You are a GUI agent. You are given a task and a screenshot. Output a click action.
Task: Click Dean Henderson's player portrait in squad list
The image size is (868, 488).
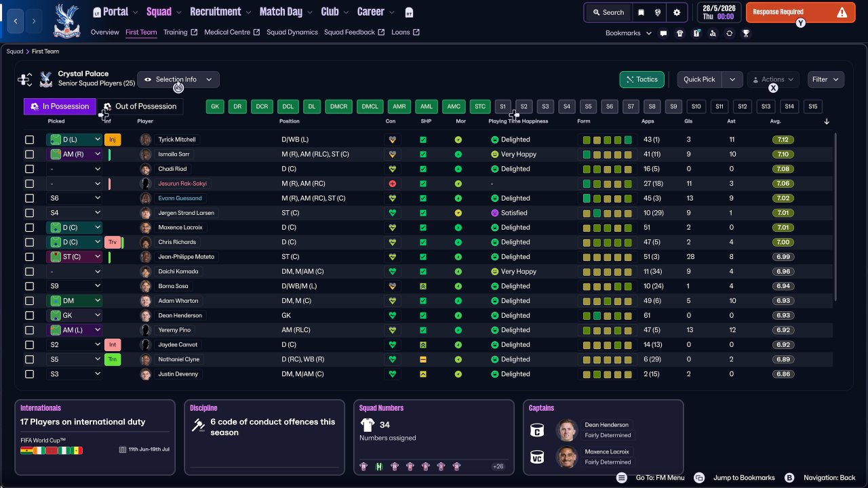coord(146,315)
